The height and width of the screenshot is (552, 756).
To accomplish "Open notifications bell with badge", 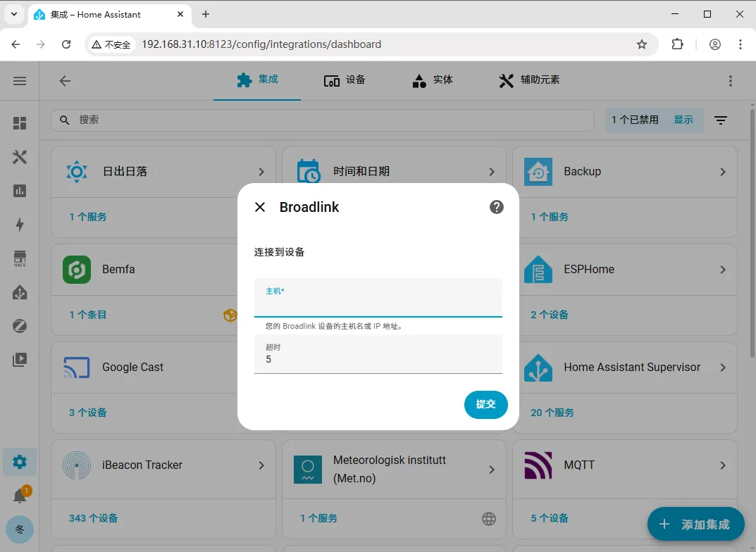I will 20,496.
